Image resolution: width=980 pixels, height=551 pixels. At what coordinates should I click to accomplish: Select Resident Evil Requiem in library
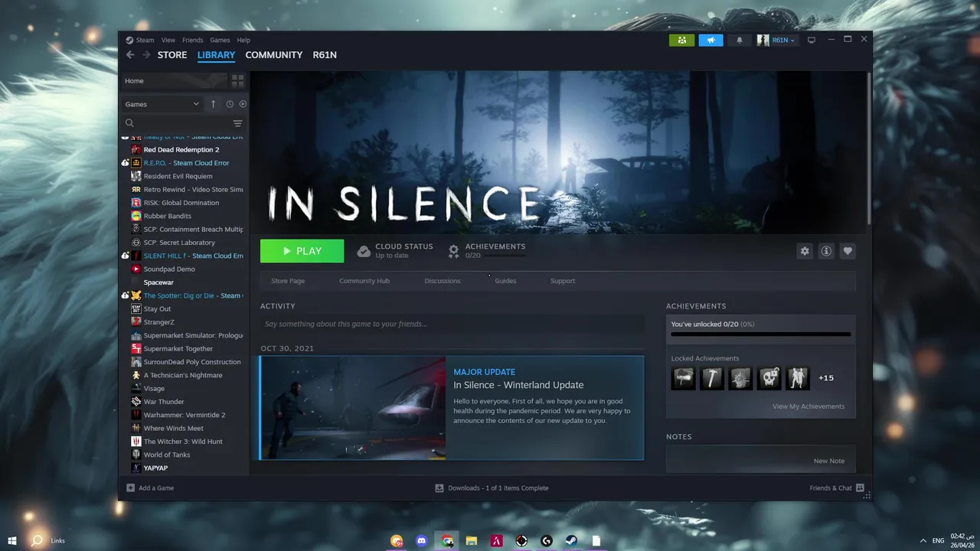178,176
